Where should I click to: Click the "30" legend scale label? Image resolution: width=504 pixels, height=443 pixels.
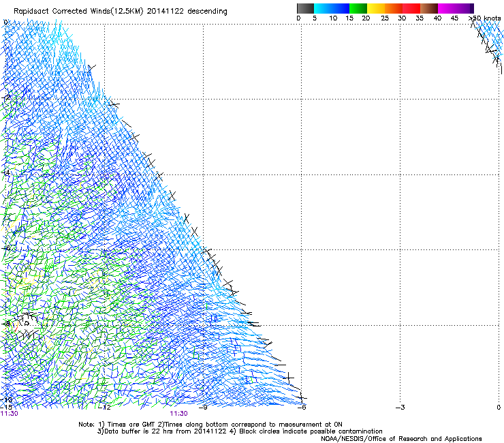click(402, 18)
